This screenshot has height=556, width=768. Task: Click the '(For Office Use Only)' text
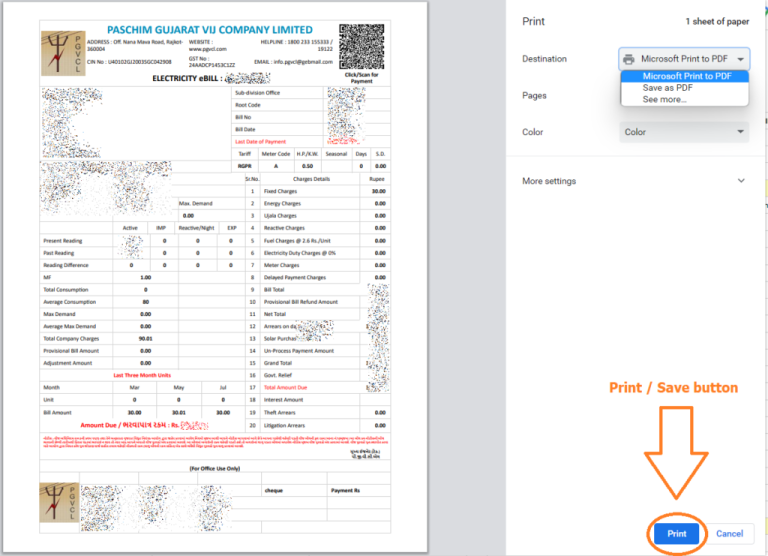coord(215,468)
